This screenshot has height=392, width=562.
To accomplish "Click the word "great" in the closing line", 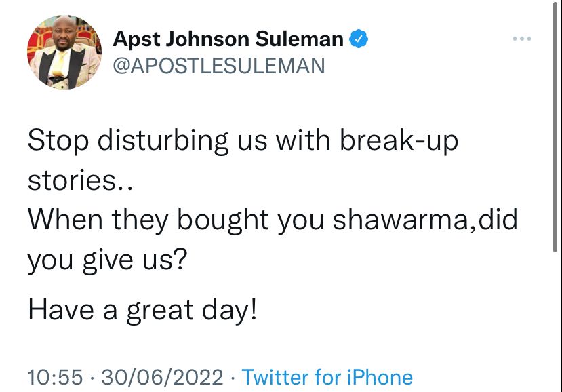I will (160, 311).
